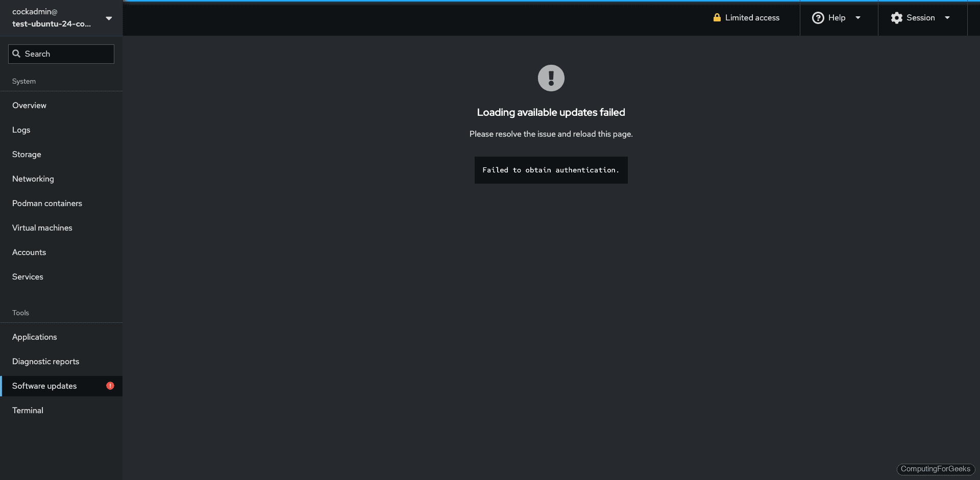Click the Session gear icon

896,17
